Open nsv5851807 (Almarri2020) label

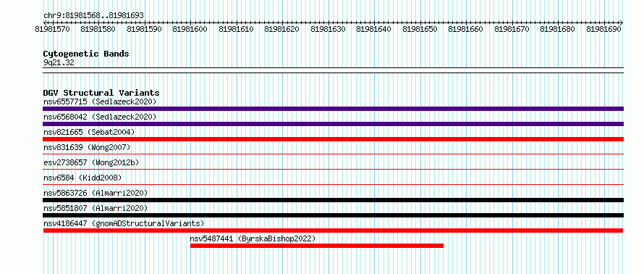pyautogui.click(x=96, y=208)
